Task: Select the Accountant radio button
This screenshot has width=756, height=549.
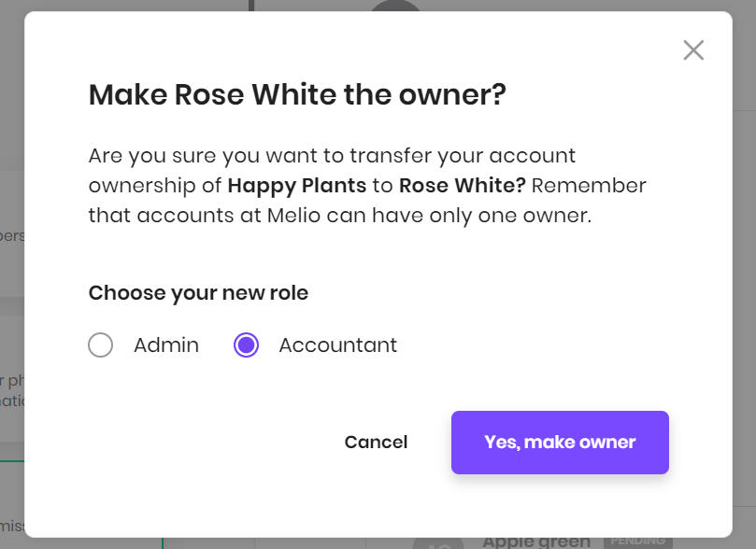Action: pos(246,345)
